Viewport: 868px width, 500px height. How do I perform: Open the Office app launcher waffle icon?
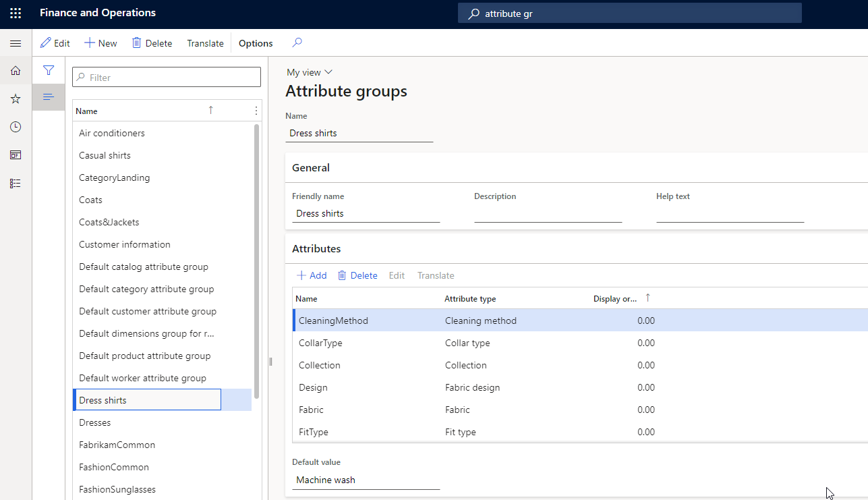[15, 12]
